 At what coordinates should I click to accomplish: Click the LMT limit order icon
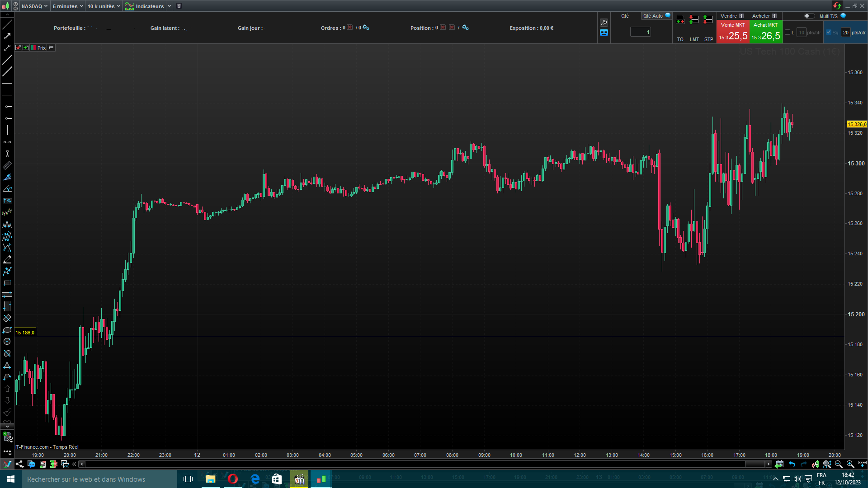694,20
